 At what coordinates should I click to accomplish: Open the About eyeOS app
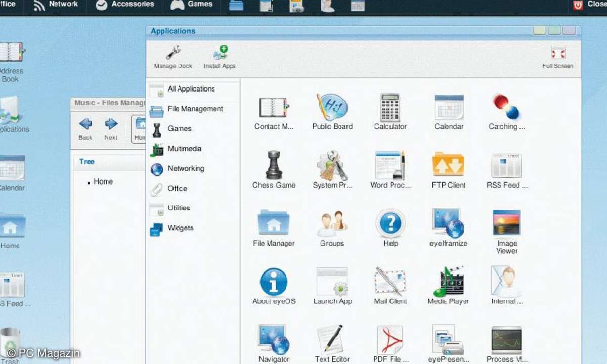(274, 281)
